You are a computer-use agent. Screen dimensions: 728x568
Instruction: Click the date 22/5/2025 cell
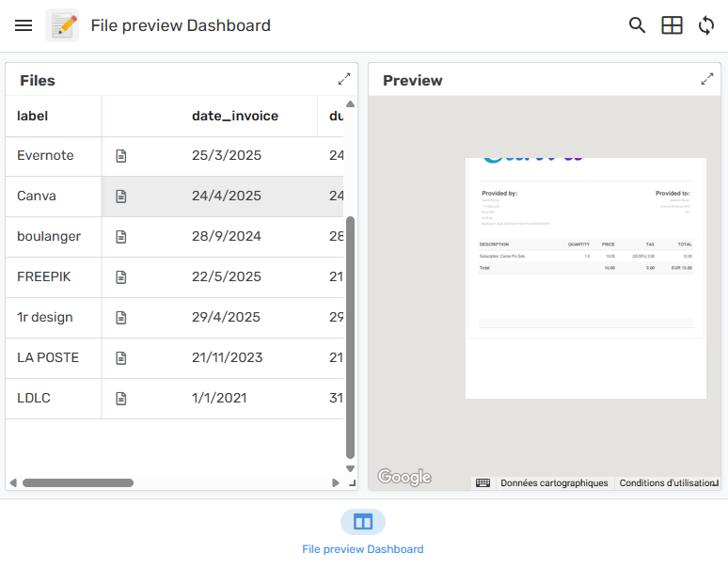pyautogui.click(x=227, y=276)
